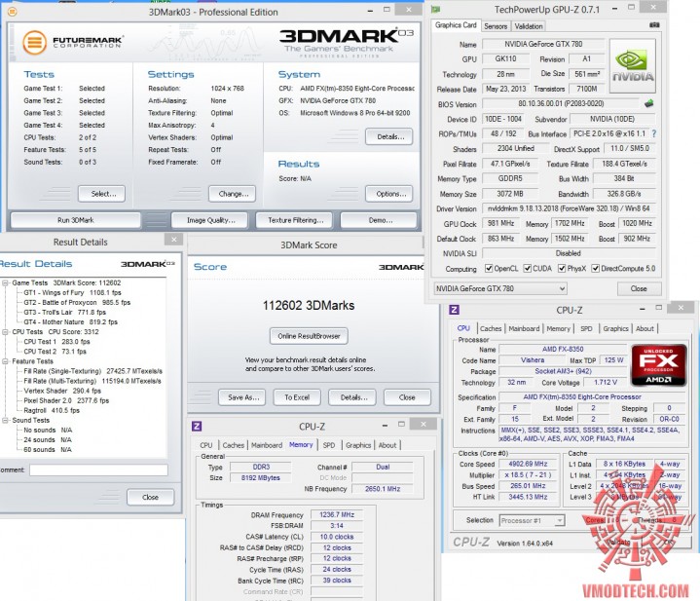Select Fill Rate (Multi-Texturing) row
Viewport: 700px width, 601px height.
tap(92, 381)
